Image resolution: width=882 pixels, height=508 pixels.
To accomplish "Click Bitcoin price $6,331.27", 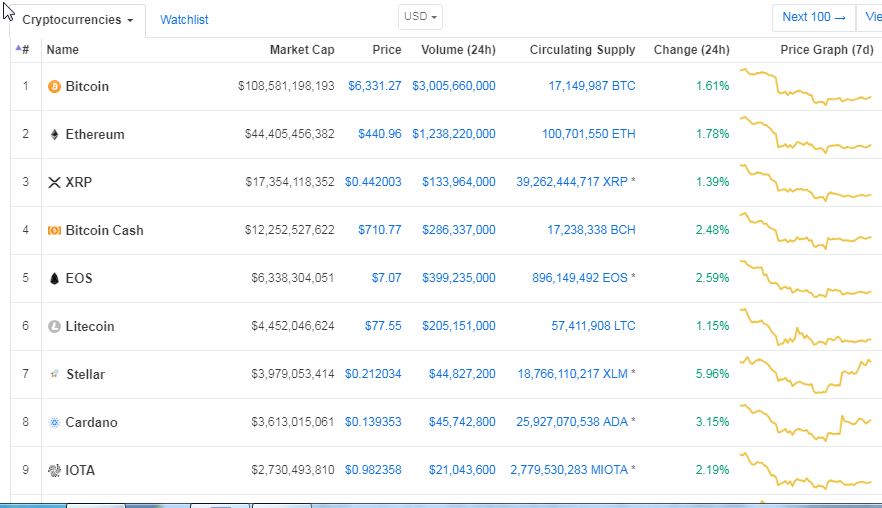I will tap(375, 86).
